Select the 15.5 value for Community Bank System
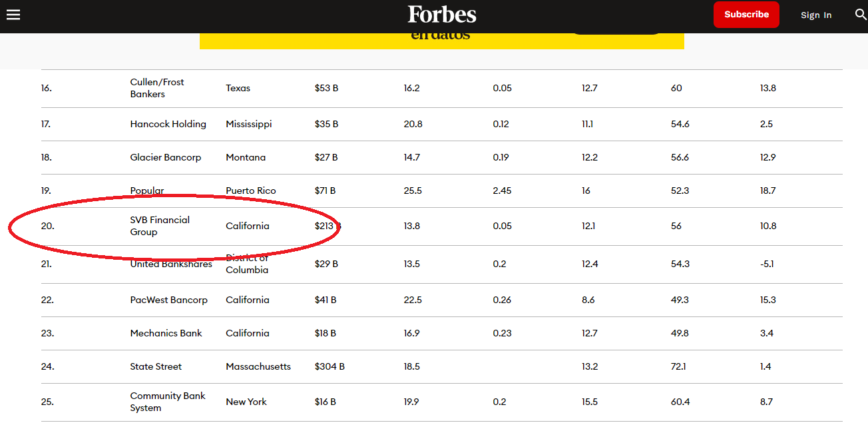This screenshot has width=868, height=429. pyautogui.click(x=590, y=402)
